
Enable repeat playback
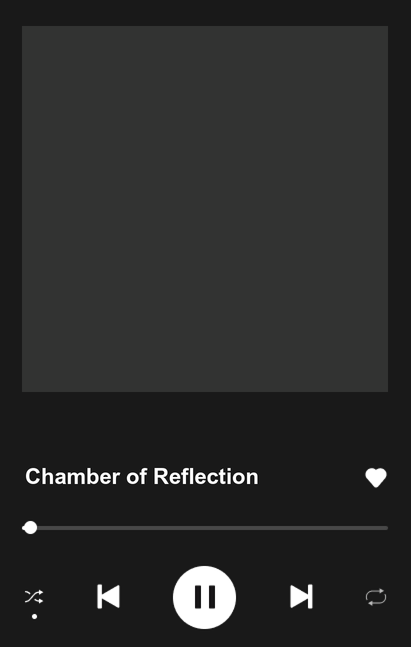(x=376, y=597)
